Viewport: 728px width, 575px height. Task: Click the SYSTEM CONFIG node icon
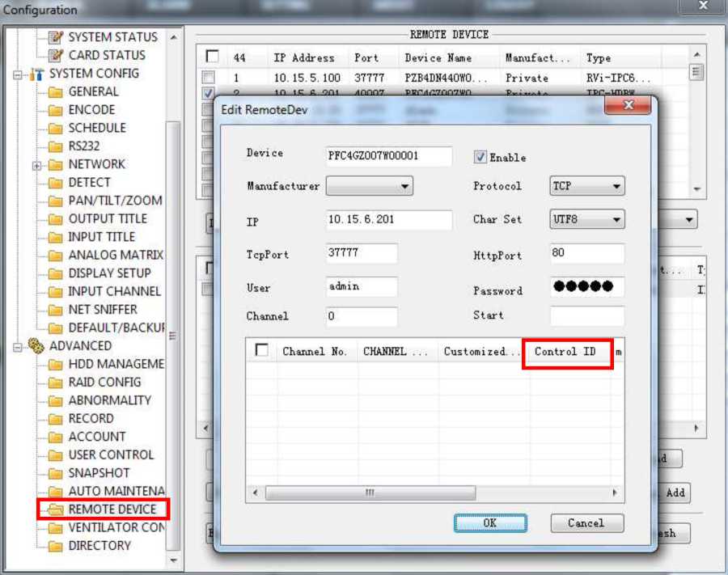point(36,74)
